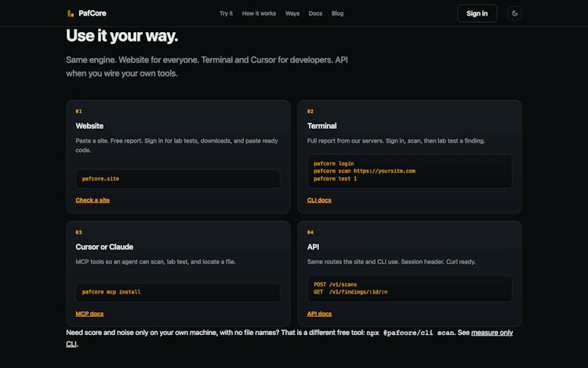Image resolution: width=588 pixels, height=368 pixels.
Task: Click 'Paste a site. Free report' text
Action: 176,145
